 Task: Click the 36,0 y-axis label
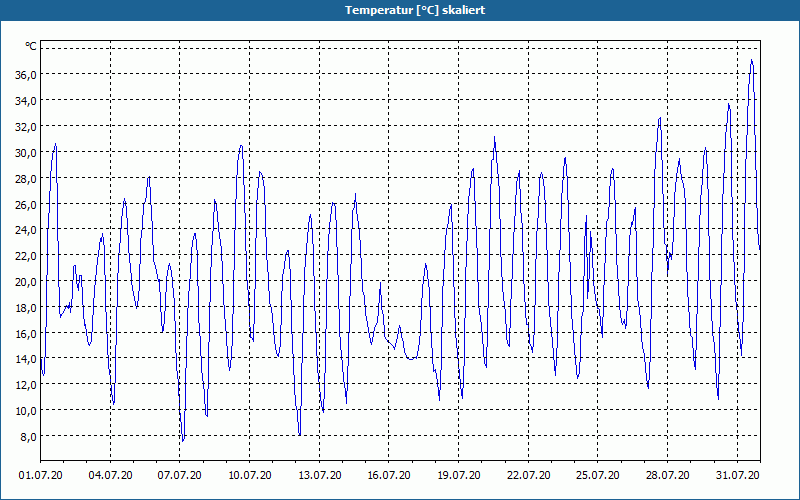tap(25, 74)
